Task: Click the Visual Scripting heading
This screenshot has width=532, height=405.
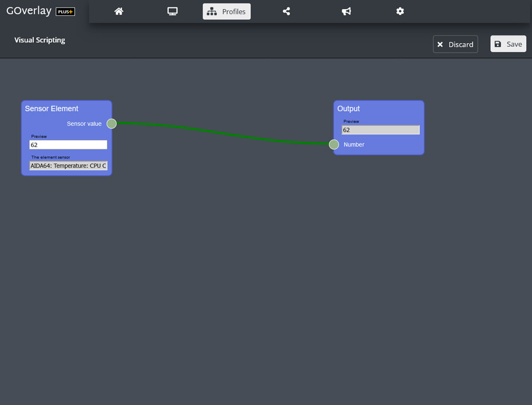Action: [39, 40]
